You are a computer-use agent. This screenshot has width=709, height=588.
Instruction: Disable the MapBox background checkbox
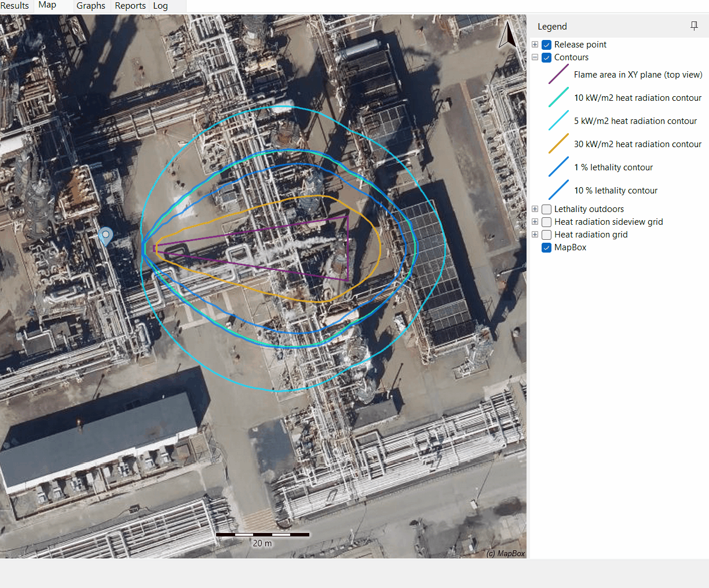coord(546,247)
